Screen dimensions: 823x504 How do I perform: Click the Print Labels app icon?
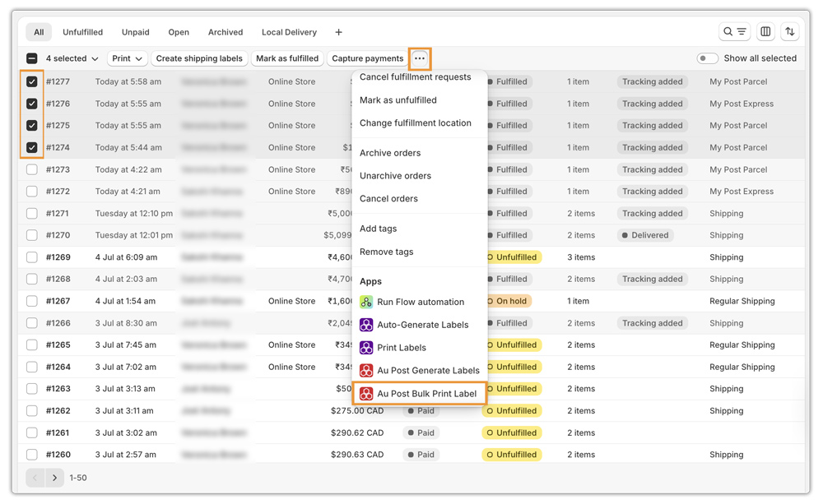click(x=366, y=348)
